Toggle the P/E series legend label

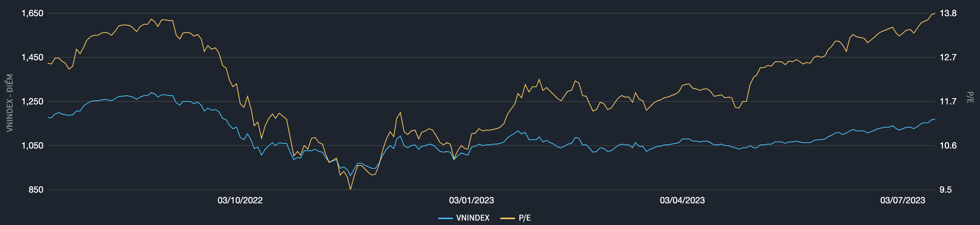[x=524, y=218]
